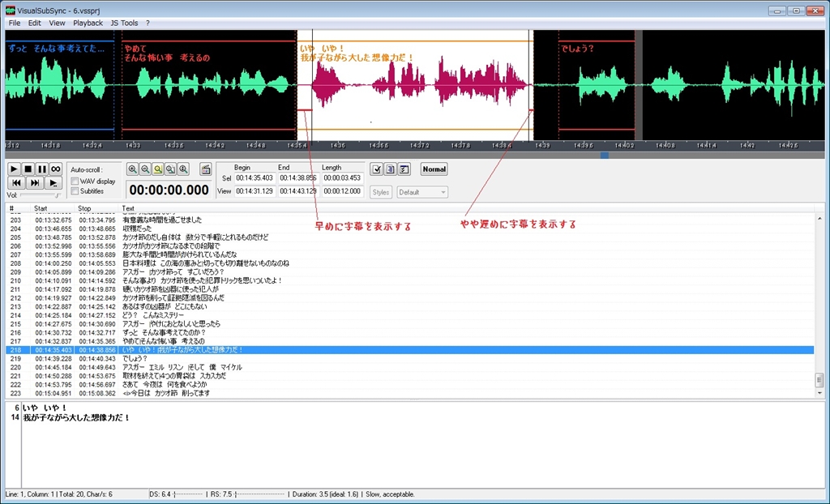Click the zoom out magnifier icon
Viewport: 830px width, 504px height.
point(145,169)
